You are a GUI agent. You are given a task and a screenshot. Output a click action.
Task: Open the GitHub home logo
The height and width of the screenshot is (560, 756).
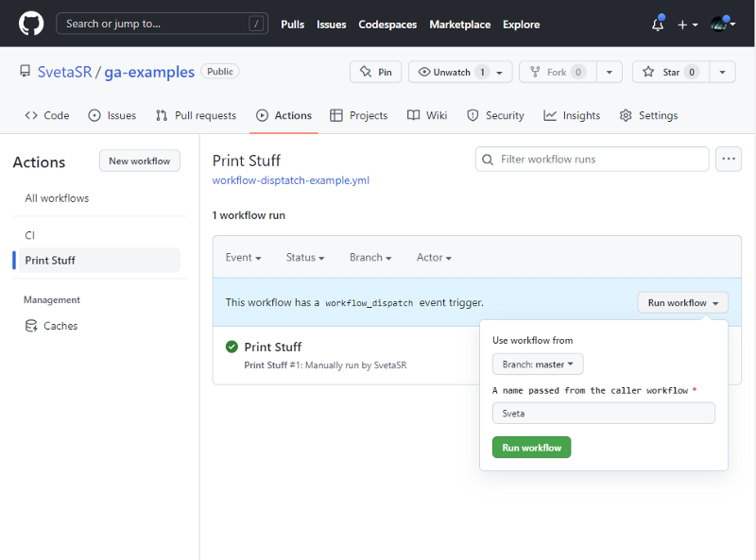[31, 24]
